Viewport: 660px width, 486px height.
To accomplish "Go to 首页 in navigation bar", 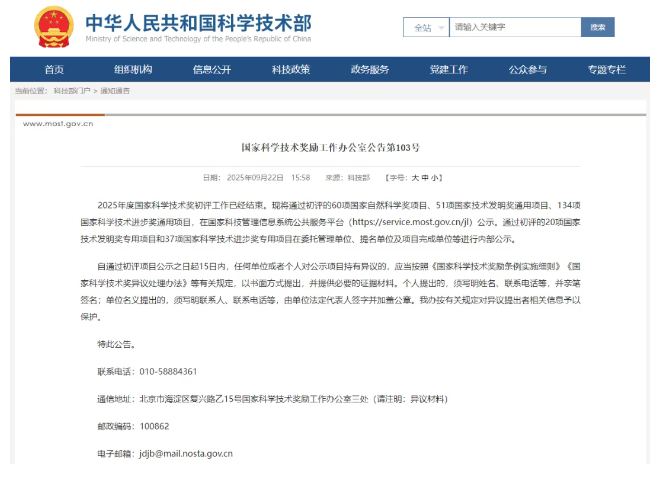I will [x=54, y=69].
